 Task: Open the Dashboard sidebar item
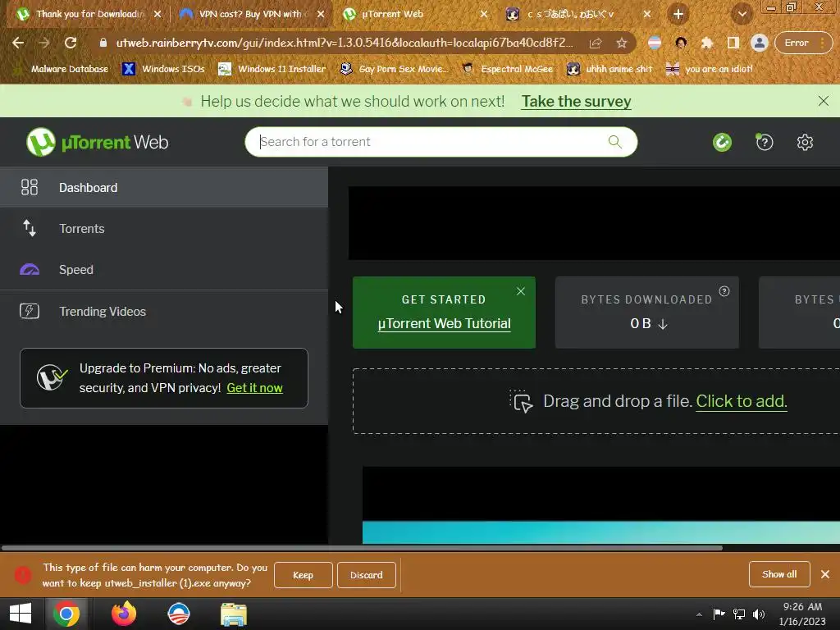(164, 188)
